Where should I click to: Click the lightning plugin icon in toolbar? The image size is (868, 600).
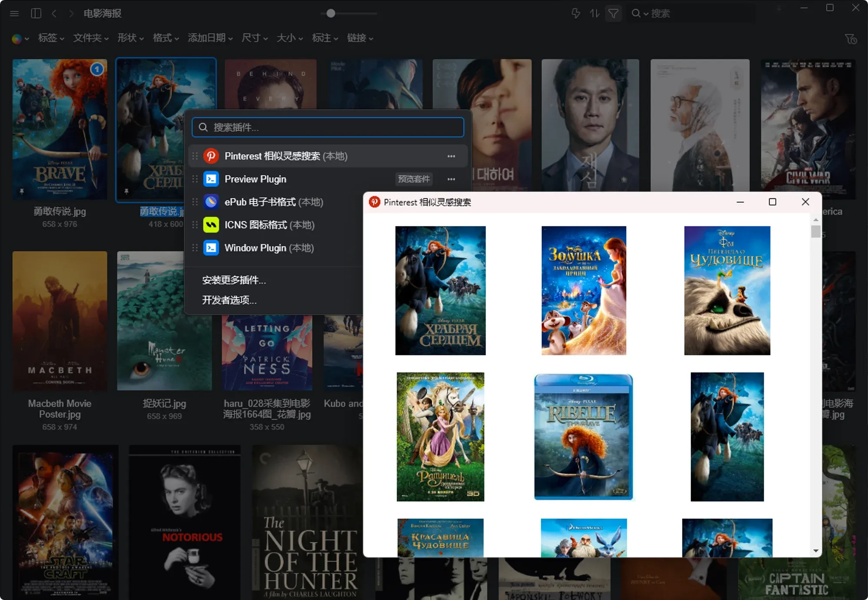[x=576, y=13]
